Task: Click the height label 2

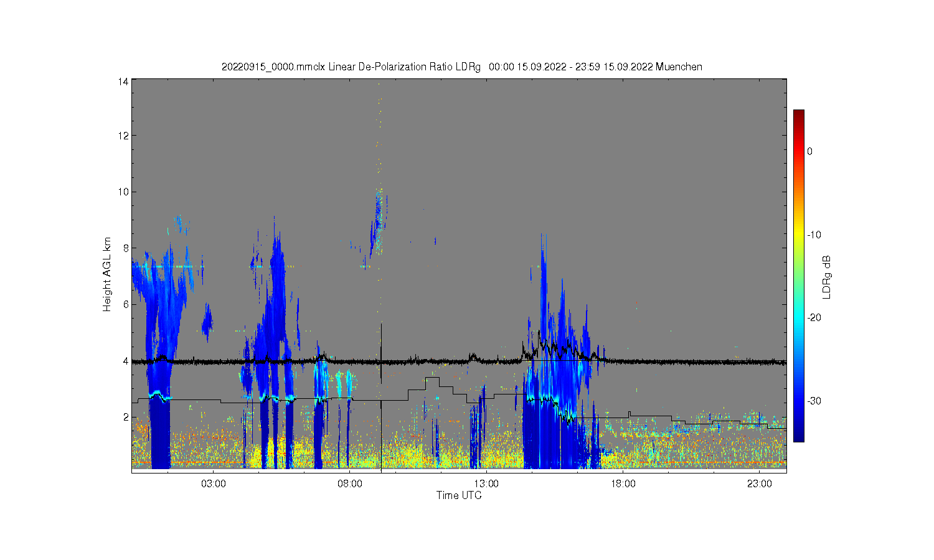Action: pyautogui.click(x=126, y=417)
